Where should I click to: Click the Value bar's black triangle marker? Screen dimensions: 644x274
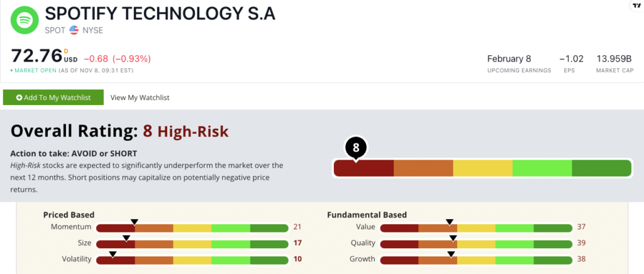pos(450,222)
